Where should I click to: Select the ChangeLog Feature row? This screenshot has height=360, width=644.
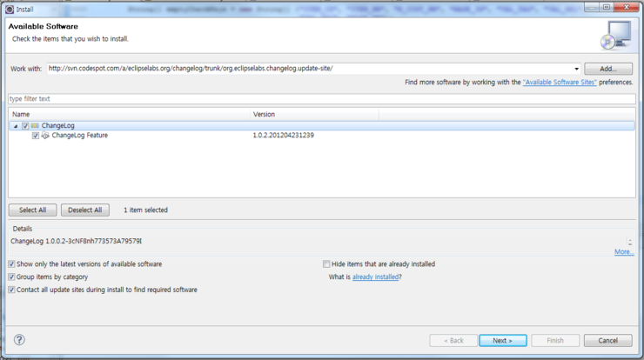tap(322, 136)
